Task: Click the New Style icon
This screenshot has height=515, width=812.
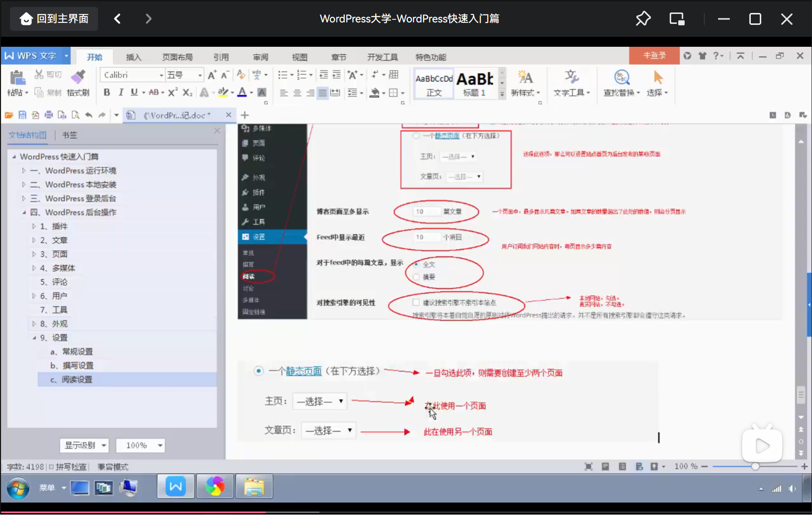Action: (x=525, y=77)
